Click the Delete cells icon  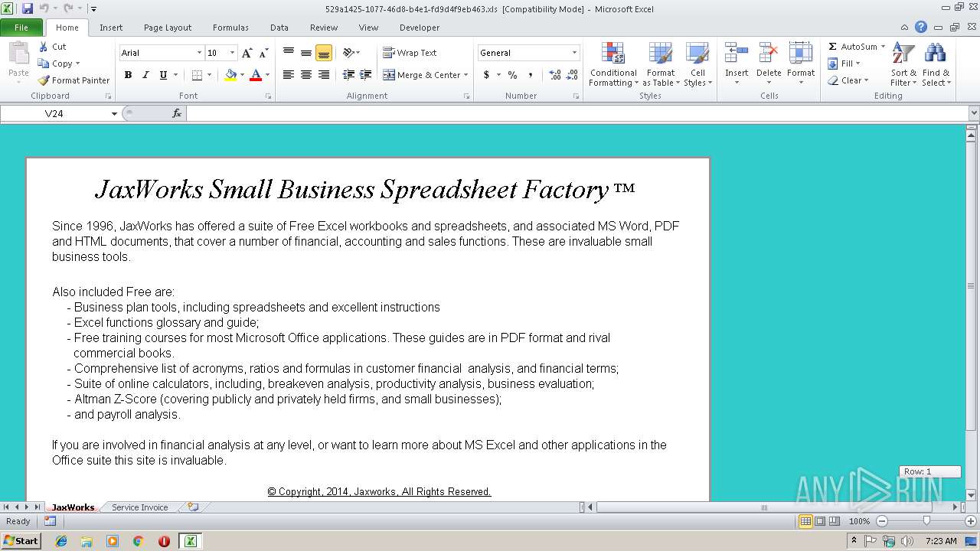769,53
